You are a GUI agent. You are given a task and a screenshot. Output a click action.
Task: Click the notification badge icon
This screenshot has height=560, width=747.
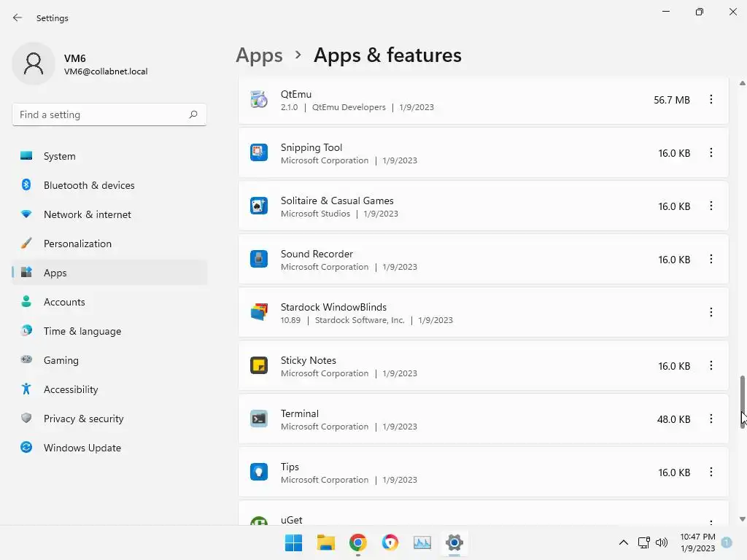click(x=727, y=542)
